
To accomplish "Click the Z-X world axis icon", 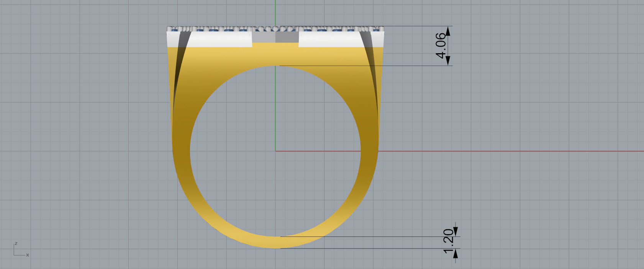I will tap(21, 249).
